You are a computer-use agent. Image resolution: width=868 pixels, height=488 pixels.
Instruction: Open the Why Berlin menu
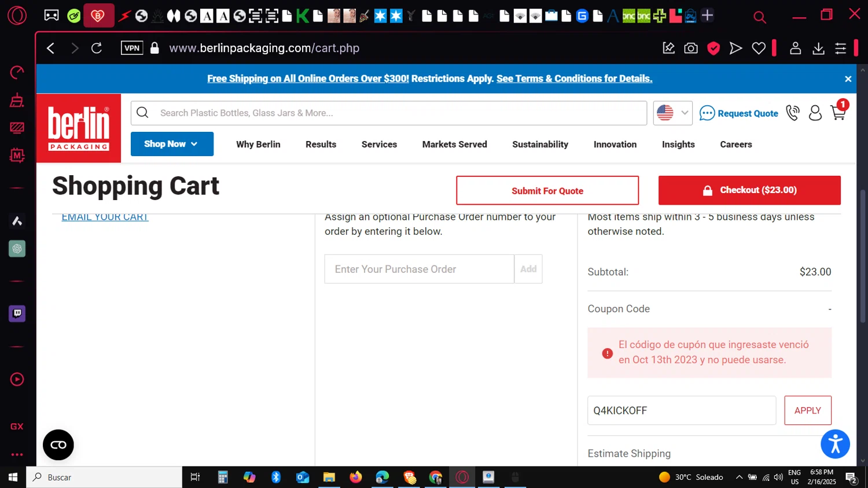258,145
